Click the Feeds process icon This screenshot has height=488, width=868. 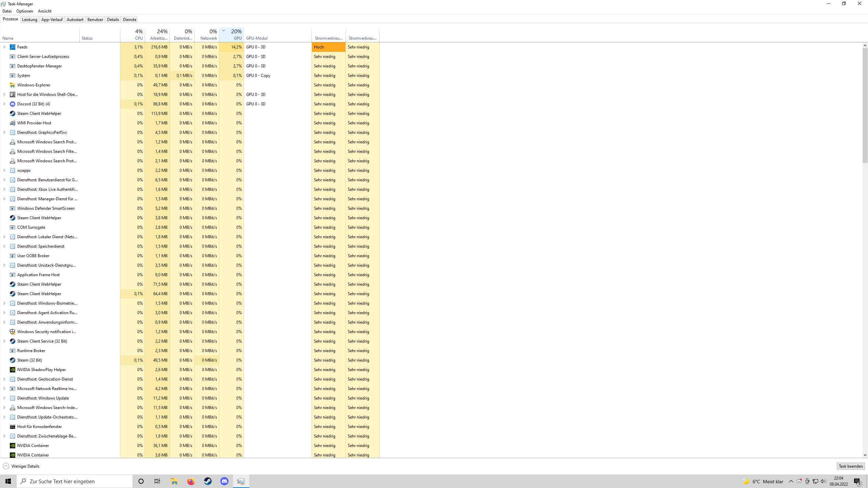pyautogui.click(x=13, y=47)
